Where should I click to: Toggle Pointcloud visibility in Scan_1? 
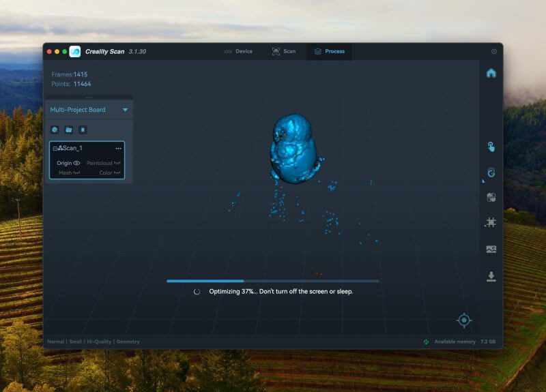(x=117, y=163)
